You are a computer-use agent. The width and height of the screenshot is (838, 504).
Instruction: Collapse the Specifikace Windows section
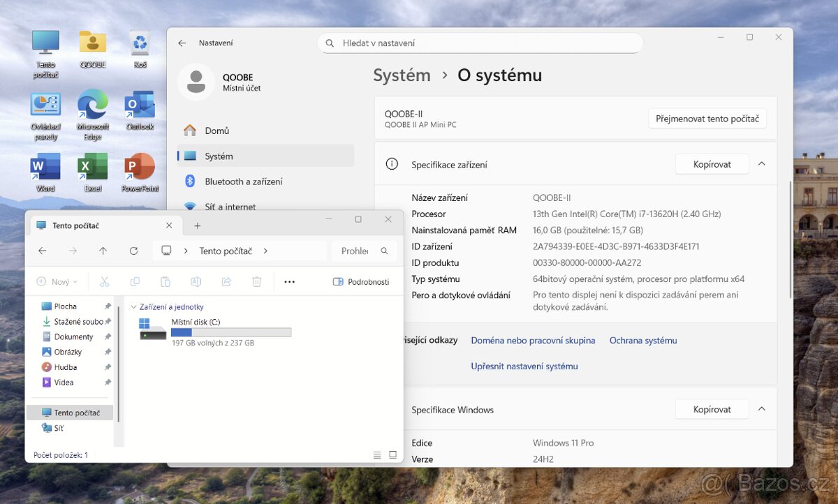coord(762,409)
